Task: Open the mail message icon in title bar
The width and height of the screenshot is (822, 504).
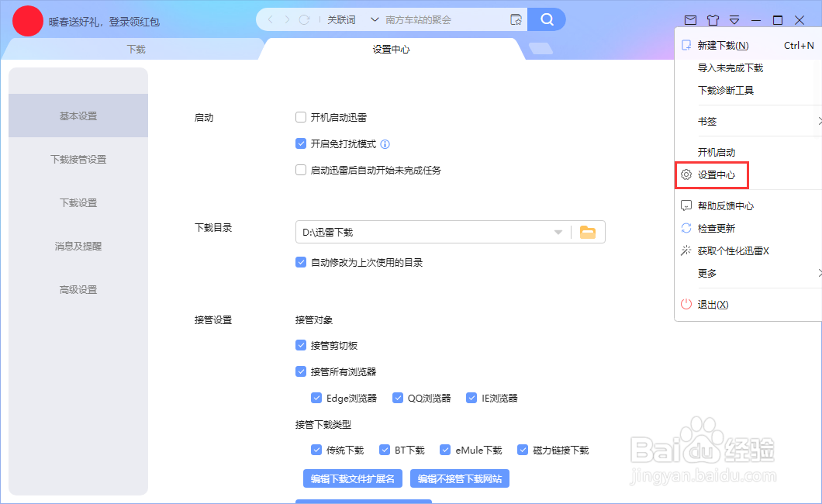Action: pos(690,20)
